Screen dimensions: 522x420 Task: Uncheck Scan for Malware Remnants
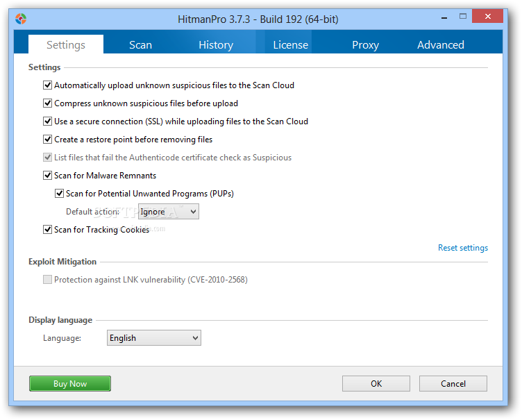tap(48, 175)
